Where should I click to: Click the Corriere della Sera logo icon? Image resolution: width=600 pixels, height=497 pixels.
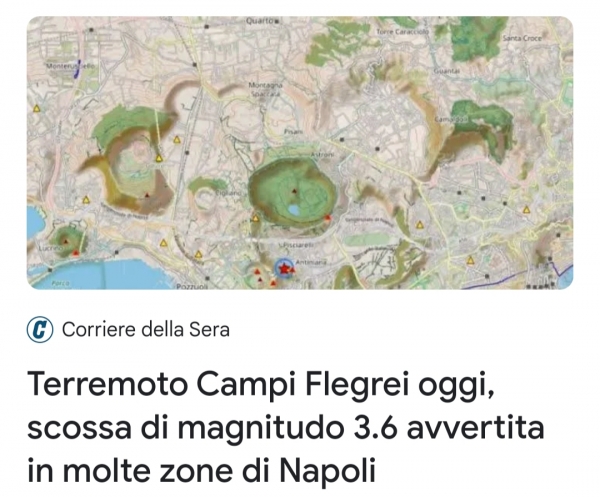[40, 329]
